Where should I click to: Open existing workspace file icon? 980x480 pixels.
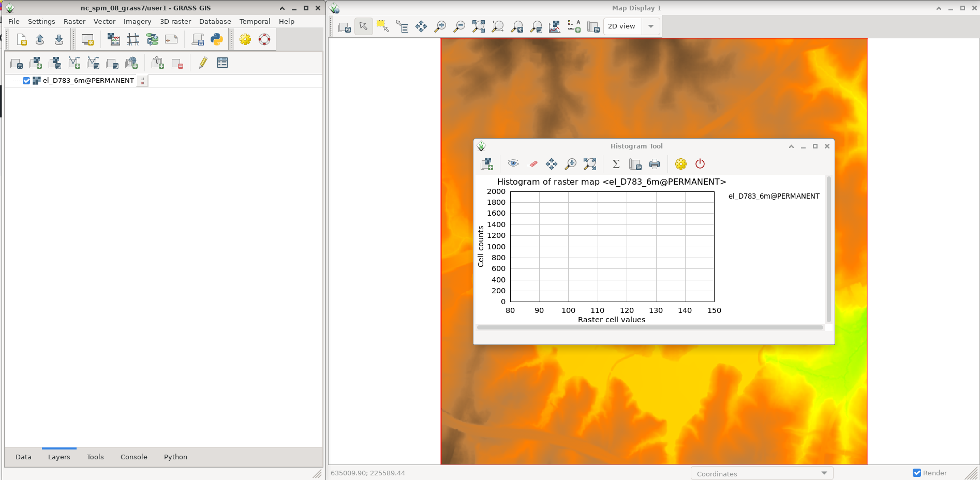coord(40,39)
